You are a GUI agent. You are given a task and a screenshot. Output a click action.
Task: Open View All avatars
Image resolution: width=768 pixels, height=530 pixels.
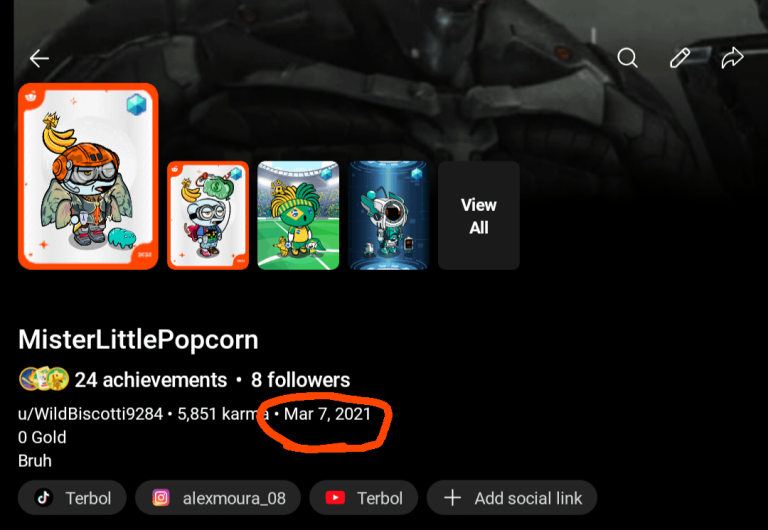pyautogui.click(x=479, y=216)
